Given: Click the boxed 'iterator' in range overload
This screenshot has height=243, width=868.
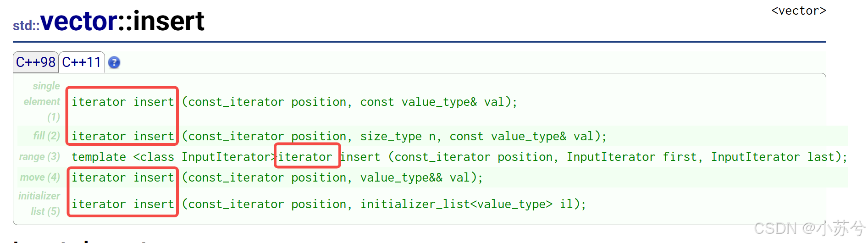Looking at the screenshot, I should (305, 157).
